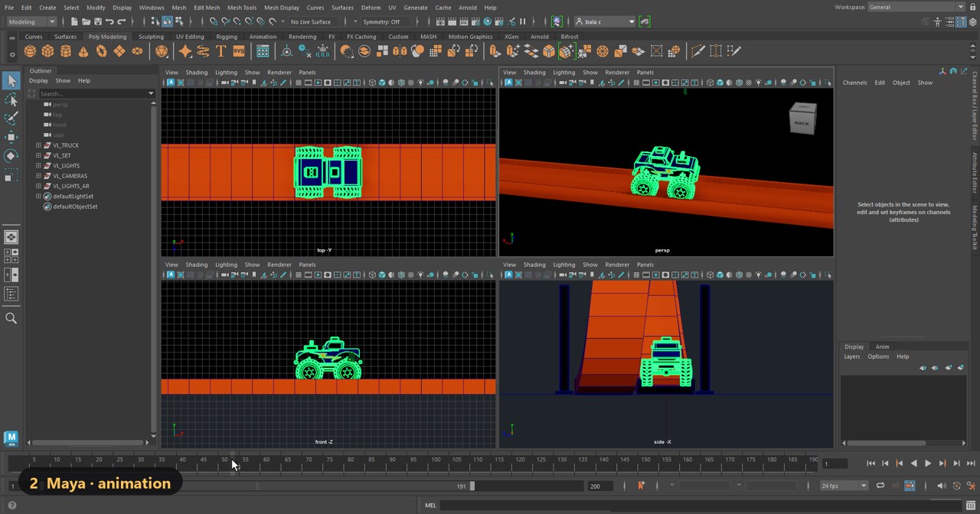Click the polygon Type text tool icon

pos(220,51)
